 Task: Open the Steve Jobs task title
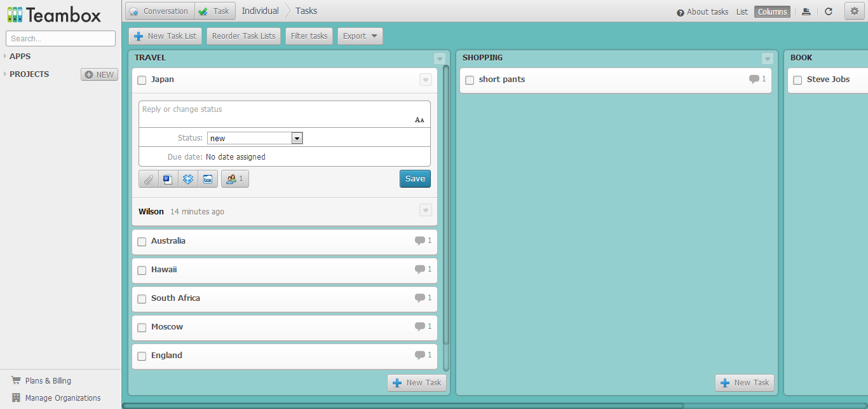(828, 80)
